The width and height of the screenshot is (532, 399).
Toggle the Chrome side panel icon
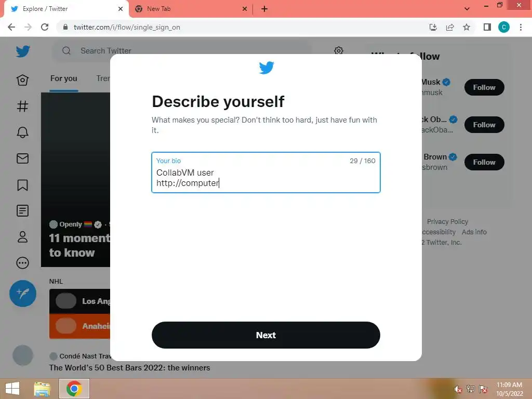[x=487, y=27]
